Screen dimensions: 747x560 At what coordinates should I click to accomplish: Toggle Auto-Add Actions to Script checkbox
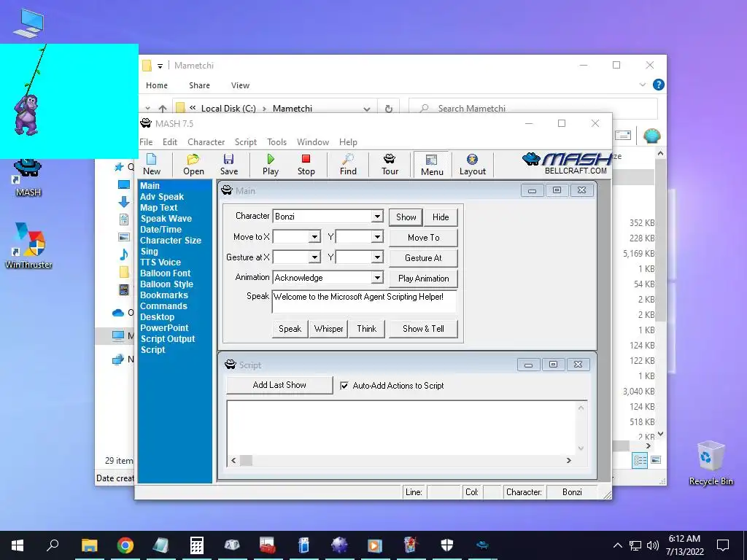tap(344, 386)
